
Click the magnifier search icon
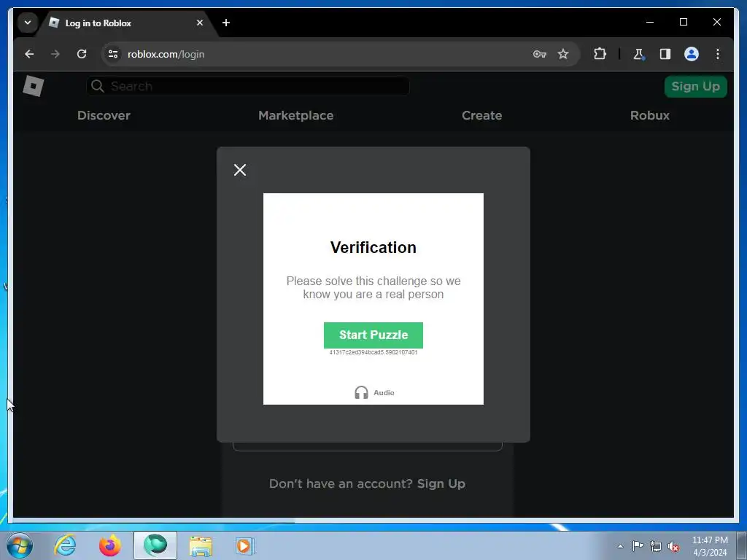pyautogui.click(x=98, y=86)
